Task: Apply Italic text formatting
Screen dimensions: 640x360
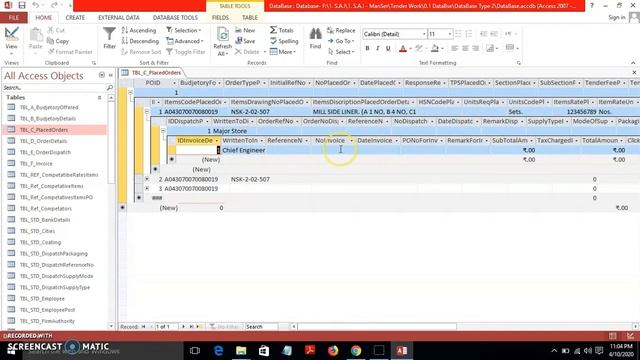Action: click(378, 48)
